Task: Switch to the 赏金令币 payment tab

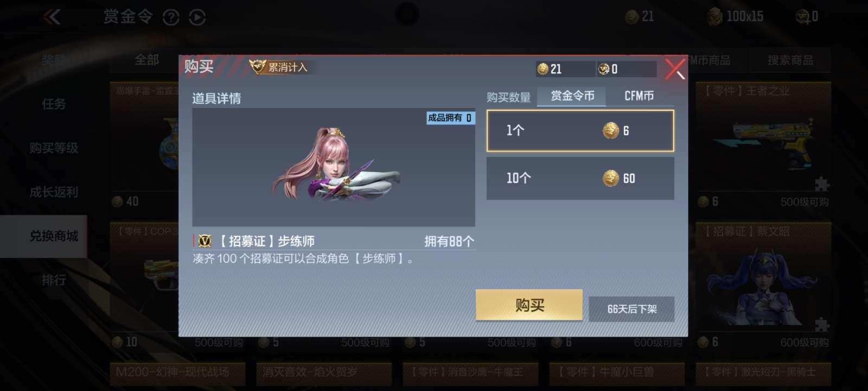Action: click(572, 96)
